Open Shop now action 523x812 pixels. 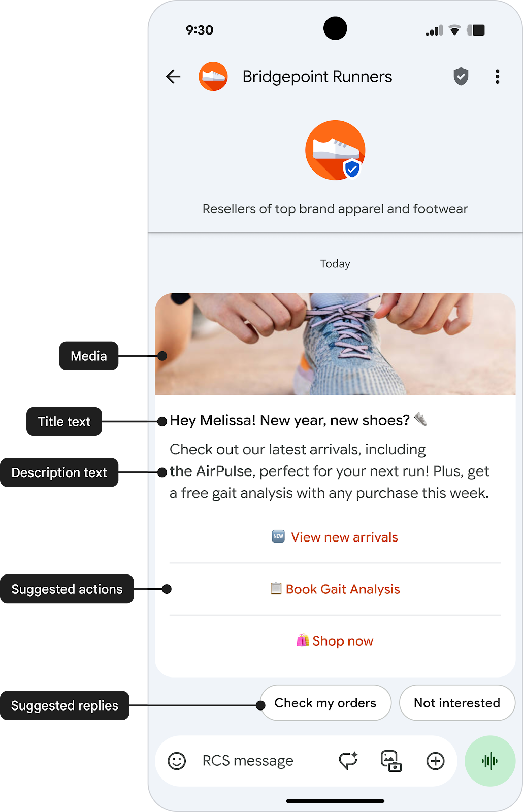pyautogui.click(x=335, y=640)
